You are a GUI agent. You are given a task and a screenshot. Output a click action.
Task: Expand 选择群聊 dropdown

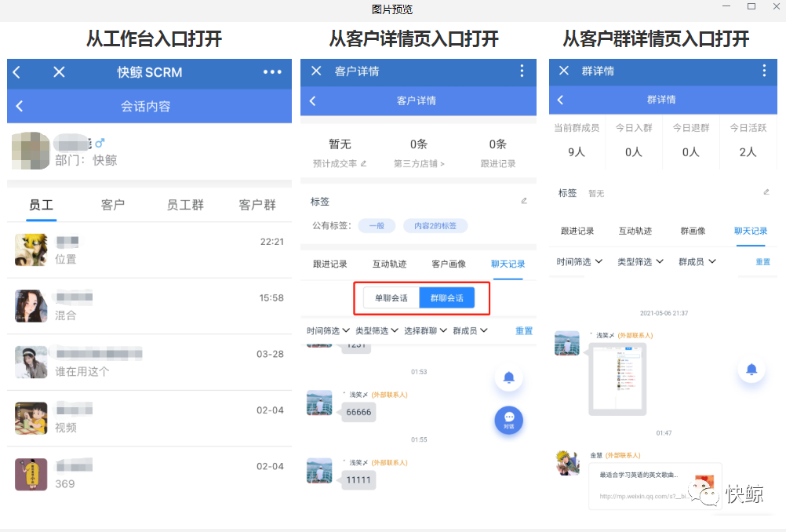coord(426,330)
